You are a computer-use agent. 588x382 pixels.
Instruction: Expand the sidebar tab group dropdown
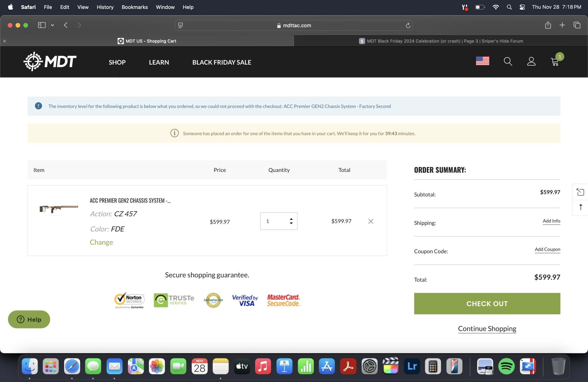point(53,25)
